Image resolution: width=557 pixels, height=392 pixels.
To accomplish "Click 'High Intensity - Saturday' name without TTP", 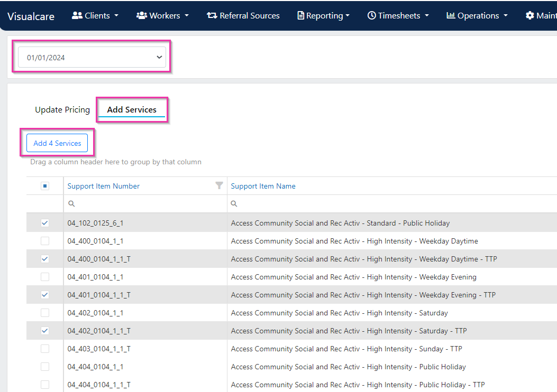I will [x=339, y=313].
